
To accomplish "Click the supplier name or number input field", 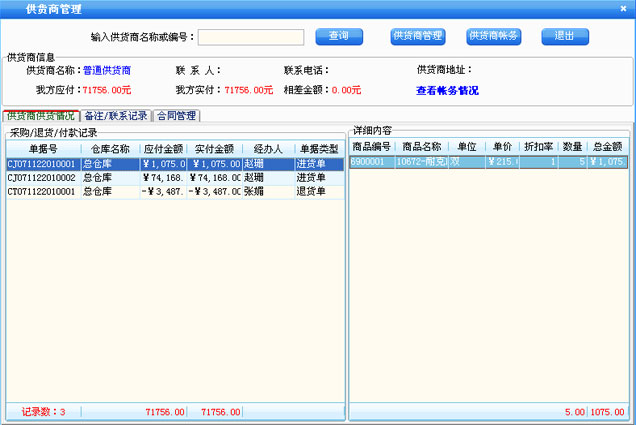I will tap(251, 37).
